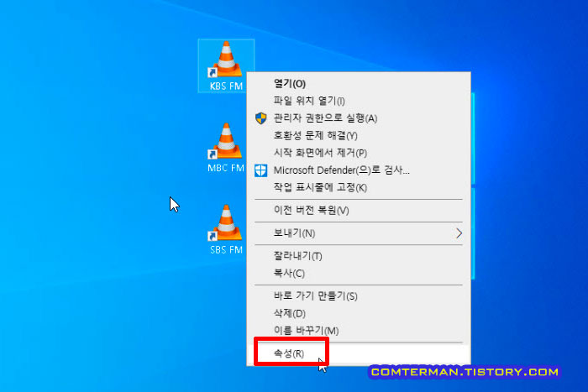Scan with Microsoft Defender(으)로 검사...
This screenshot has width=588, height=392.
pos(359,170)
